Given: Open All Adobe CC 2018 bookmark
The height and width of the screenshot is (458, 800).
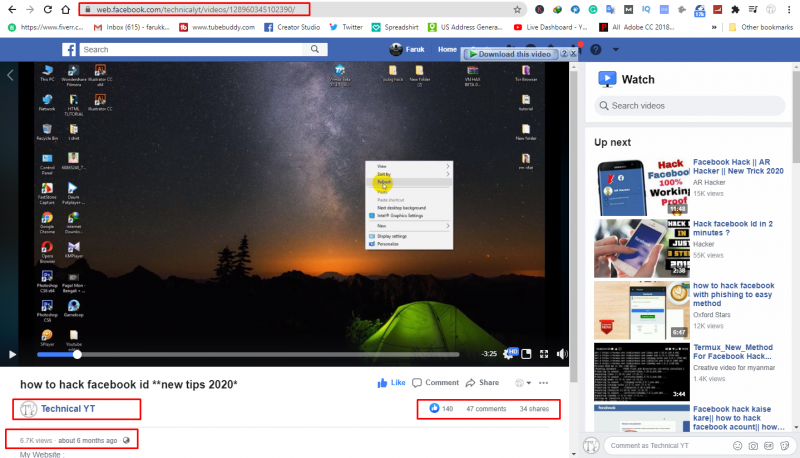Looking at the screenshot, I should pos(637,27).
